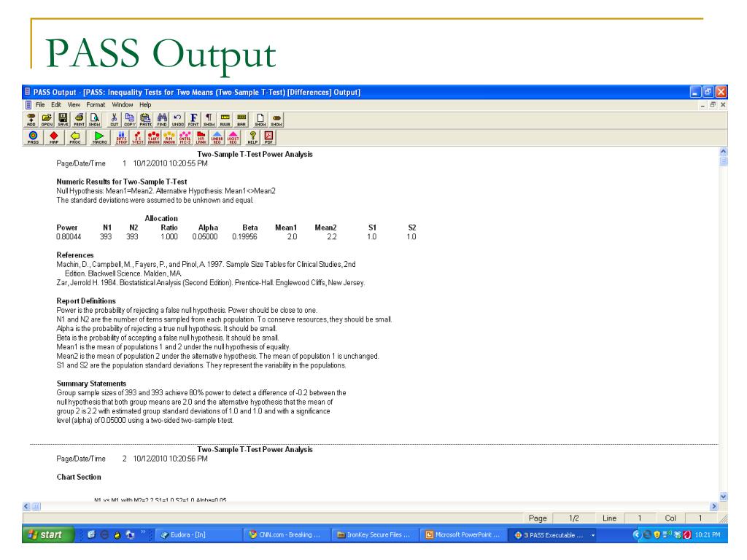Viewport: 747px width, 560px height.
Task: Click the red diamond MAP icon
Action: tap(53, 137)
